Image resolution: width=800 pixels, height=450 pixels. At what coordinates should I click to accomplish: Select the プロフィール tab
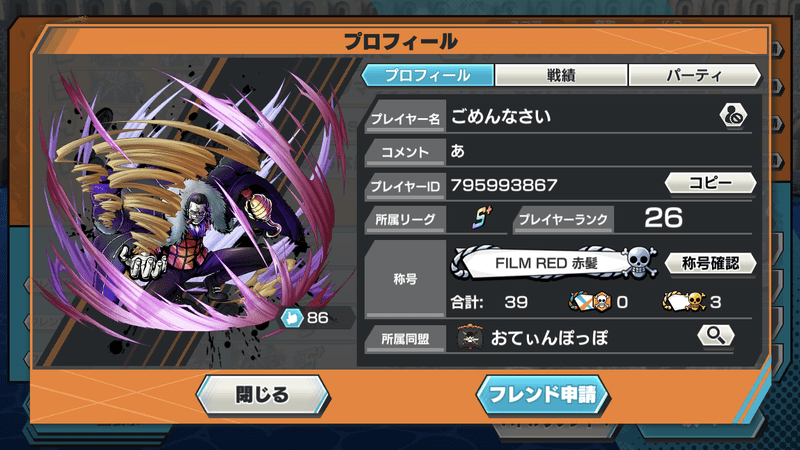428,76
